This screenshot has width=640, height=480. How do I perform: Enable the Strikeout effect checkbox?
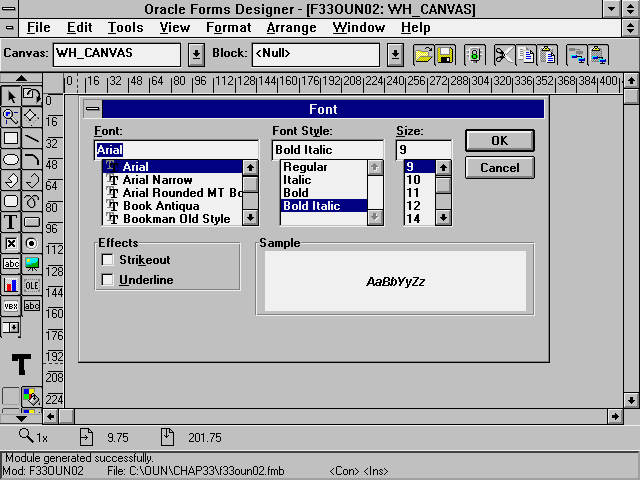tap(108, 260)
